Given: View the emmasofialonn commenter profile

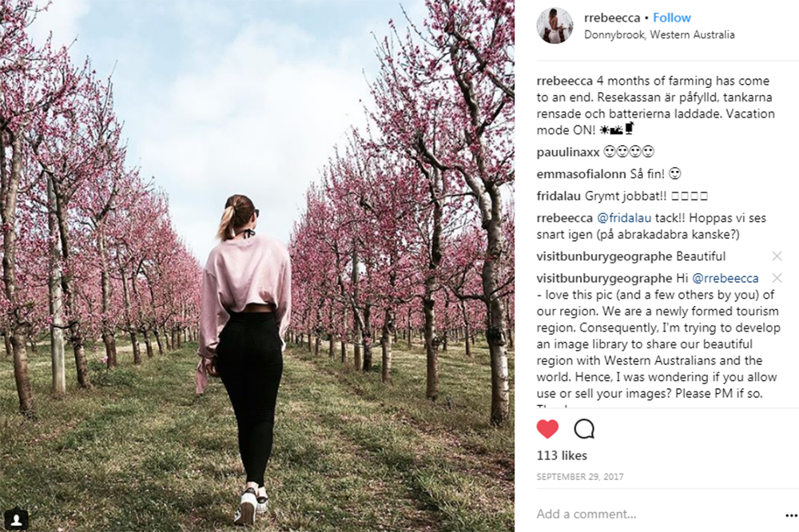Looking at the screenshot, I should (x=581, y=174).
